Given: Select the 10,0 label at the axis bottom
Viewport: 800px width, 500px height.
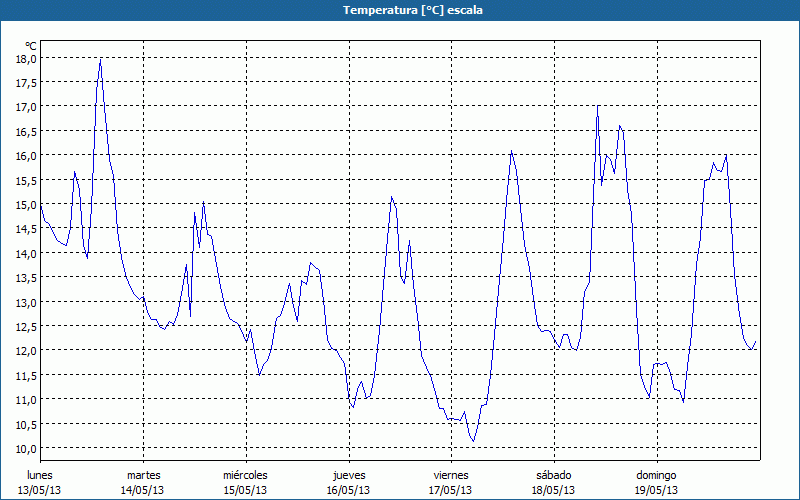Looking at the screenshot, I should (x=26, y=448).
